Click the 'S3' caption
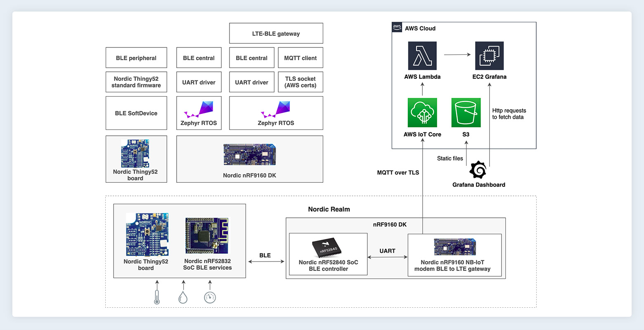Screen dimensions: 644x330 (x=466, y=134)
